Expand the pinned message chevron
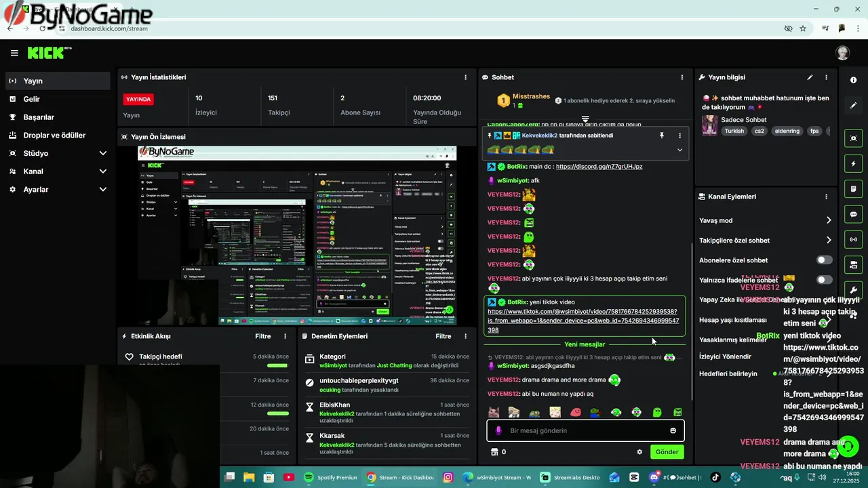The image size is (868, 488). click(679, 150)
